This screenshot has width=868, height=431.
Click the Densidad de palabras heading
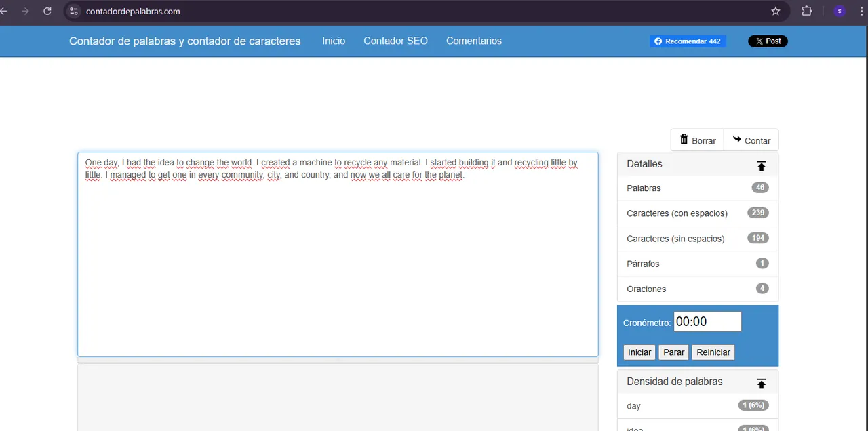click(675, 382)
